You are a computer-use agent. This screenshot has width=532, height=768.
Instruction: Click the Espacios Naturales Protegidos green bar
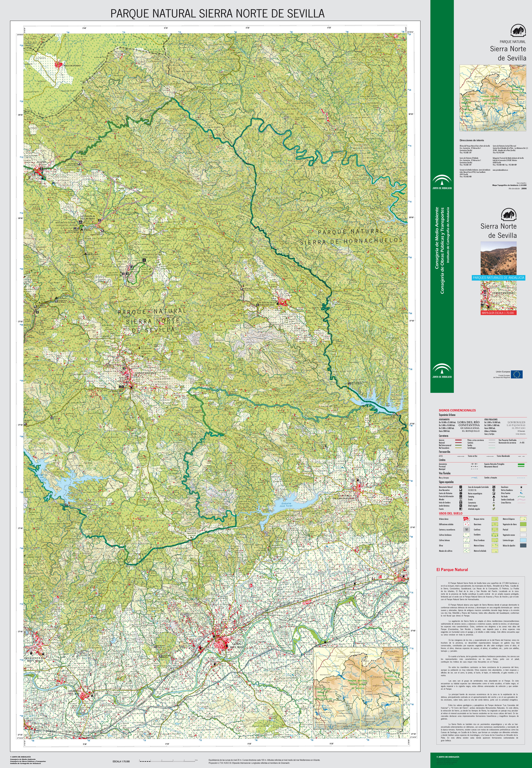click(x=521, y=464)
